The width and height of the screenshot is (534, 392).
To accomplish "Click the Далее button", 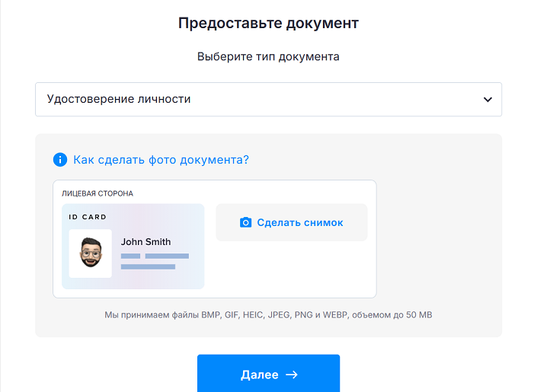I will [268, 374].
